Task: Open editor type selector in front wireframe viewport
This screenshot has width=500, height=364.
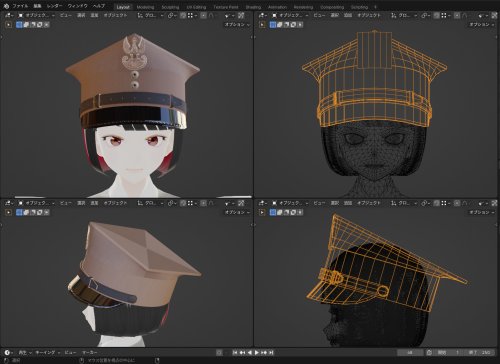Action: point(263,15)
